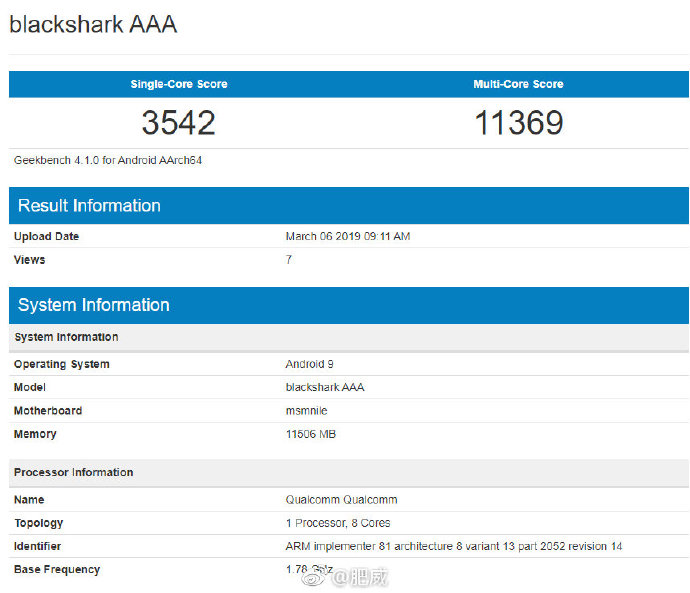Click the ARM implementer 81 identifier value

(454, 546)
